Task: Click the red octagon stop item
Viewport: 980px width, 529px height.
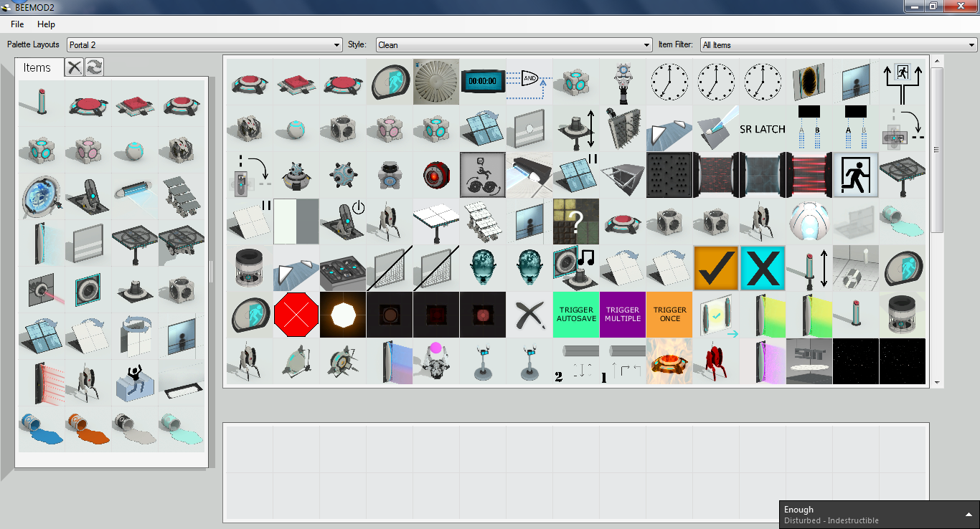Action: pyautogui.click(x=296, y=315)
